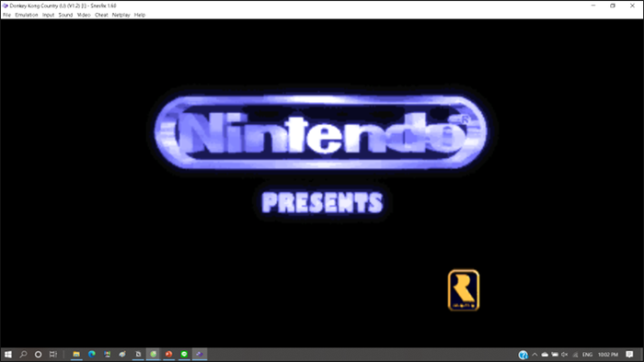The height and width of the screenshot is (362, 644).
Task: Click the ENG language indicator
Action: coord(587,355)
